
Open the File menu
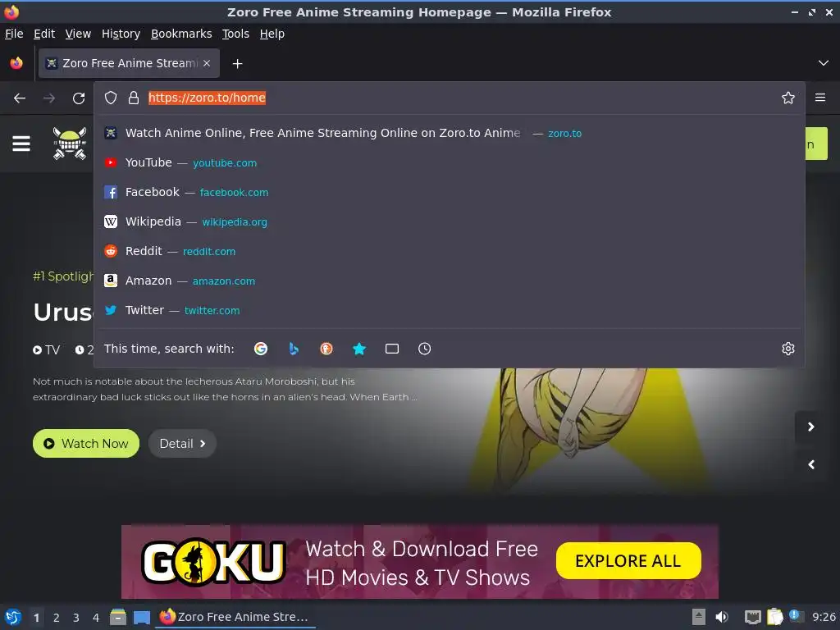(14, 34)
